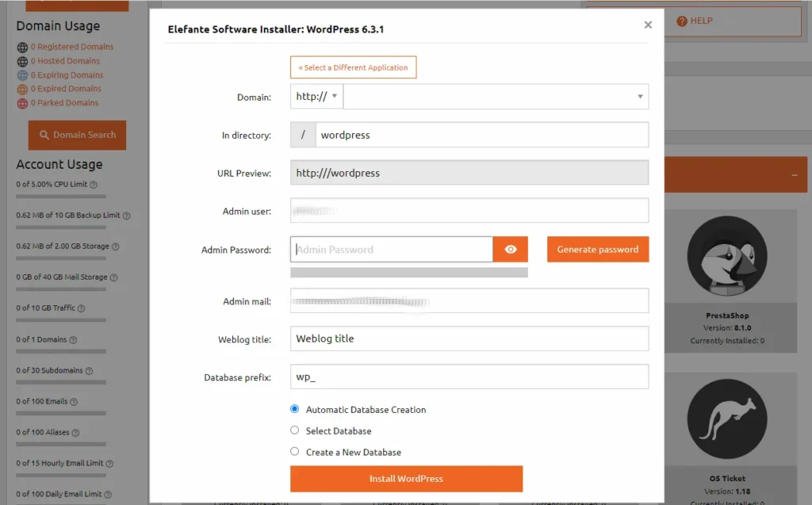
Task: Click the CPU Limit usage bar
Action: (61, 197)
